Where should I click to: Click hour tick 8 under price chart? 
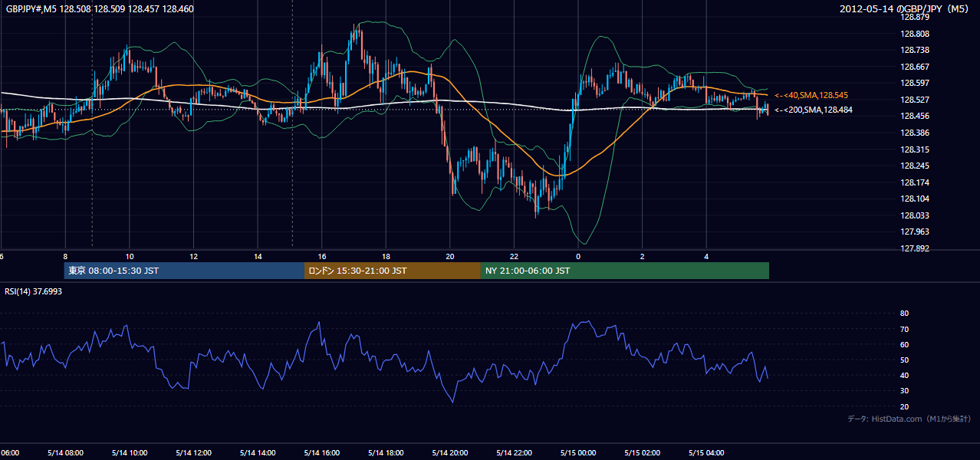click(x=65, y=257)
